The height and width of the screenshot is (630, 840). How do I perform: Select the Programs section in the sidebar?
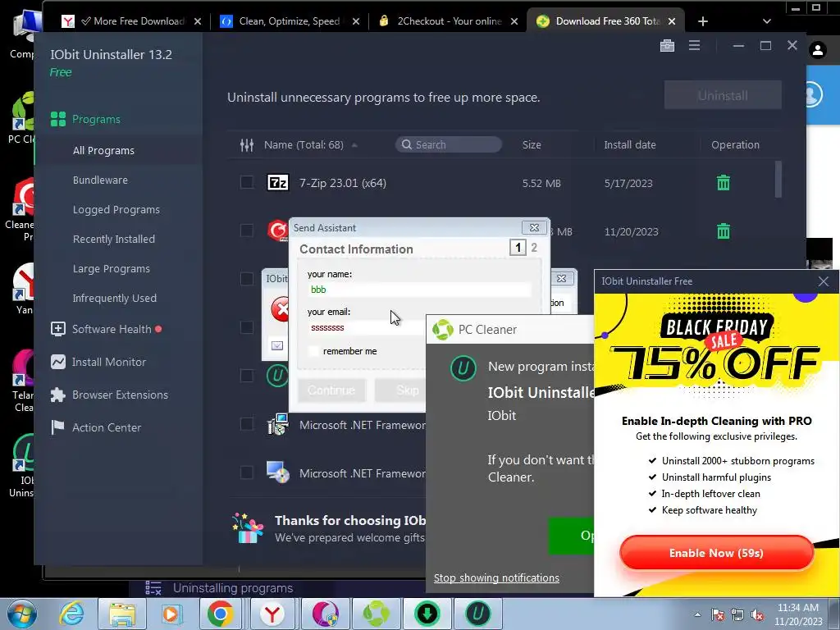(x=85, y=119)
